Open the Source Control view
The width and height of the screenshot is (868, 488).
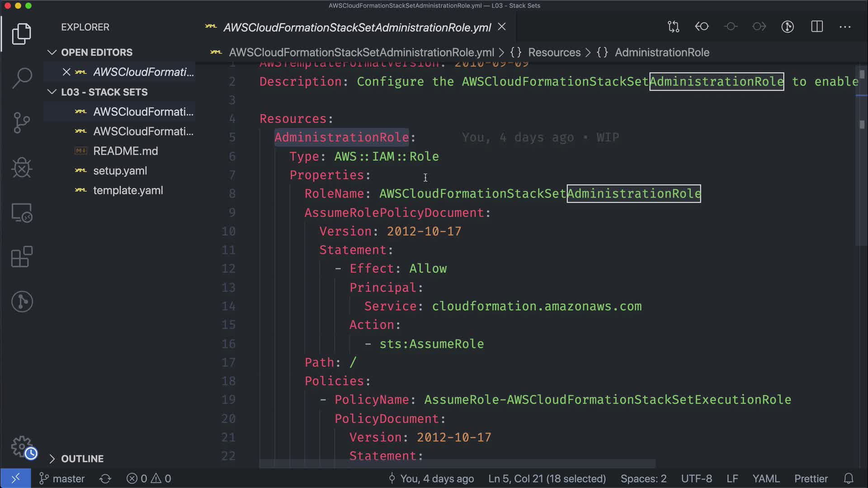[22, 122]
